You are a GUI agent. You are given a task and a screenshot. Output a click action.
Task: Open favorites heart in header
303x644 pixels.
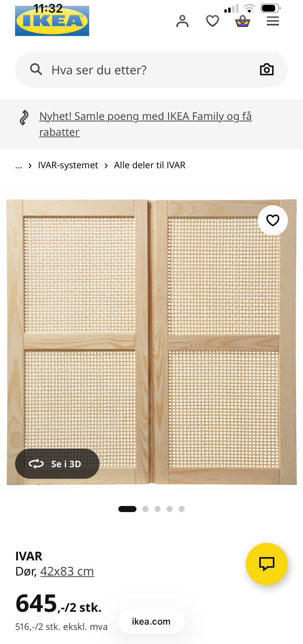pos(213,21)
